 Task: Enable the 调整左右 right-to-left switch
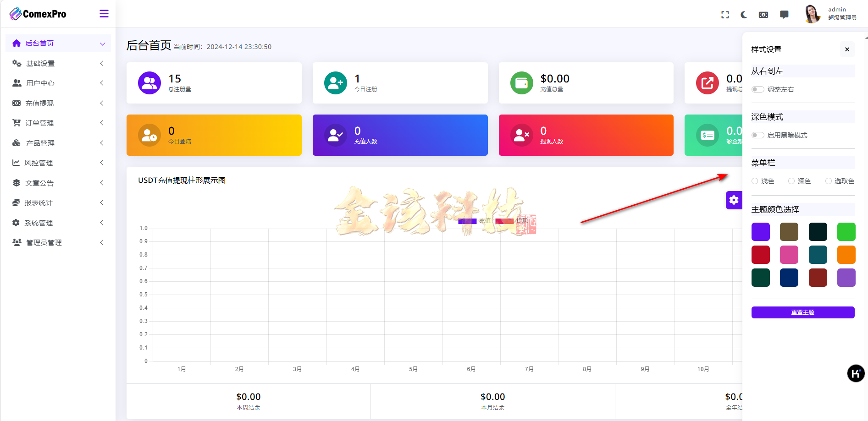tap(757, 89)
